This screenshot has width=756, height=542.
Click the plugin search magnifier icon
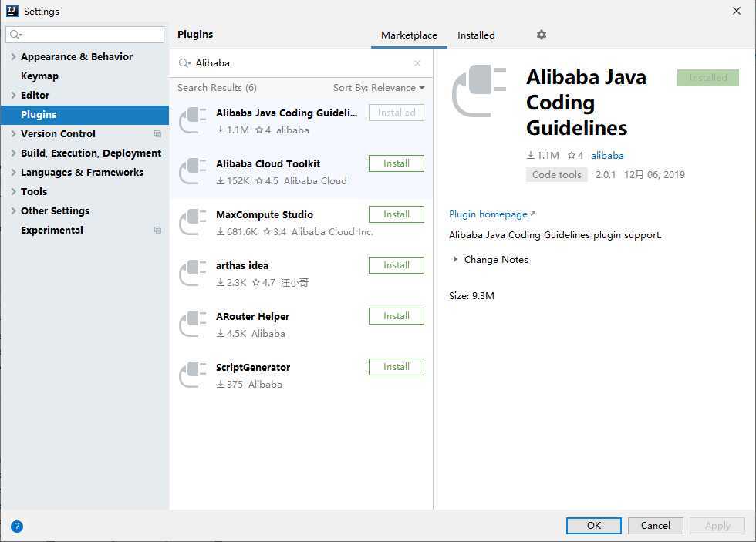click(184, 63)
